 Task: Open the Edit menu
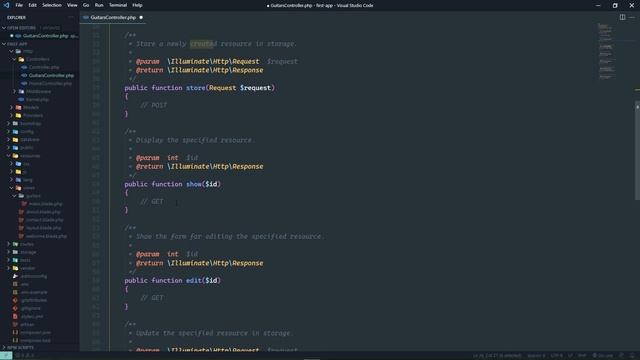point(33,5)
